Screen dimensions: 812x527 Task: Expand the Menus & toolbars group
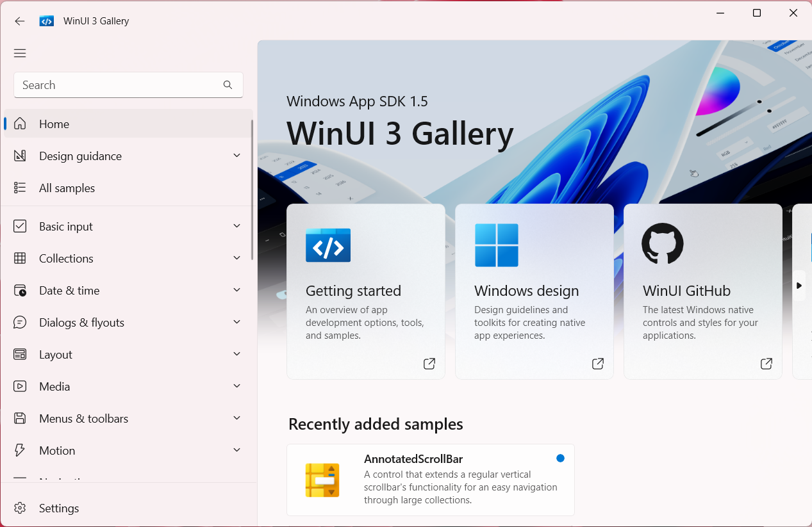coord(236,418)
